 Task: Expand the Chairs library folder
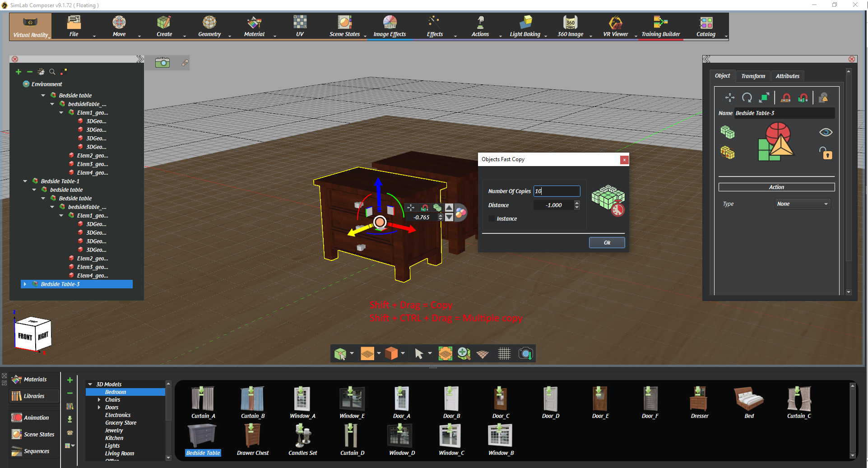(99, 400)
